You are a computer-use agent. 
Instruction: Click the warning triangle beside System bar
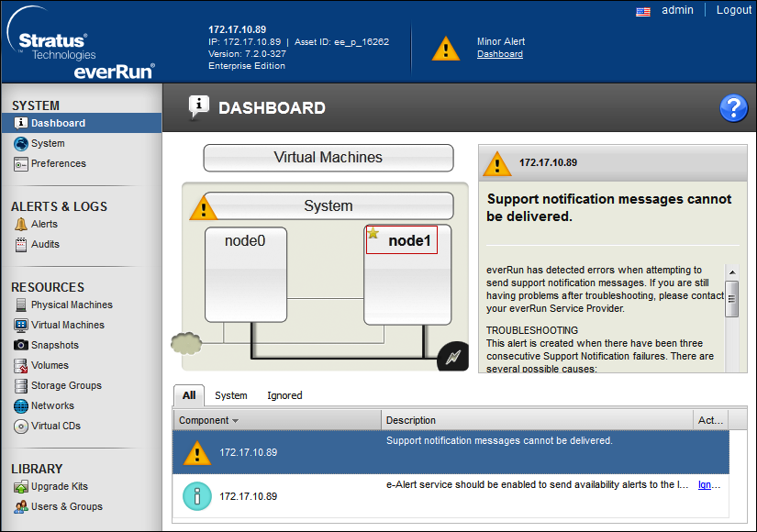(202, 207)
